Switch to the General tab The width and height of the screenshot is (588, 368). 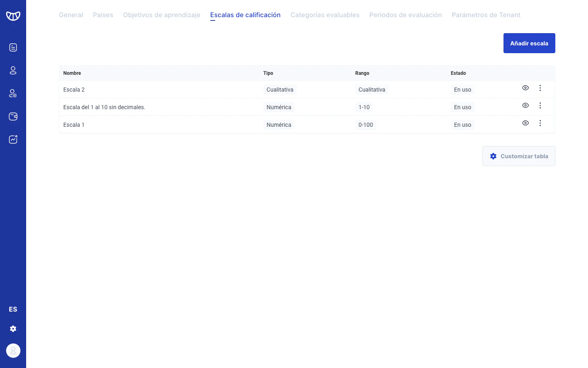(x=71, y=15)
